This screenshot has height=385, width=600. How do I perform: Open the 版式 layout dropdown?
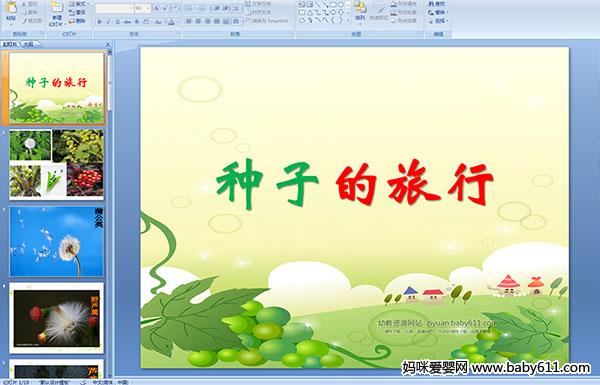(78, 4)
